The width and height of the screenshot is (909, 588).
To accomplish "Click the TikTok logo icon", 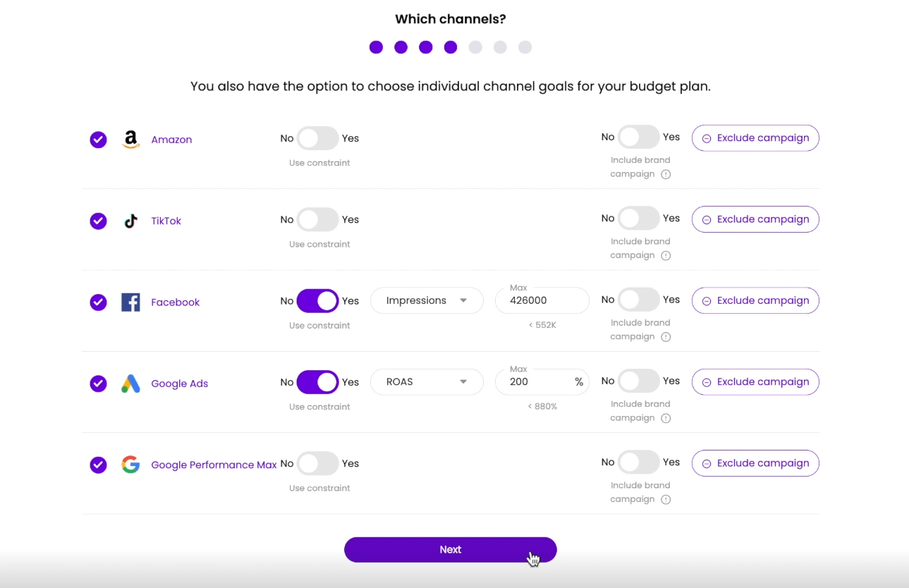I will point(130,221).
